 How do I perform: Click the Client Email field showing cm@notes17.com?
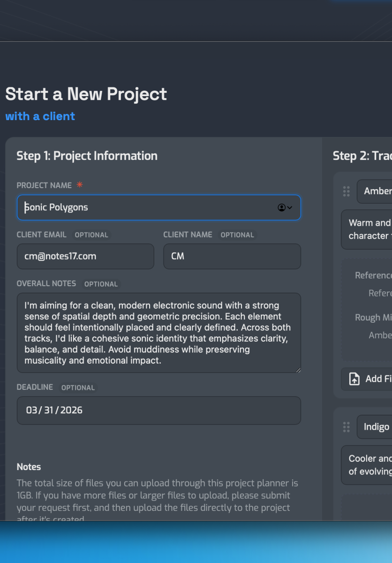tap(85, 256)
